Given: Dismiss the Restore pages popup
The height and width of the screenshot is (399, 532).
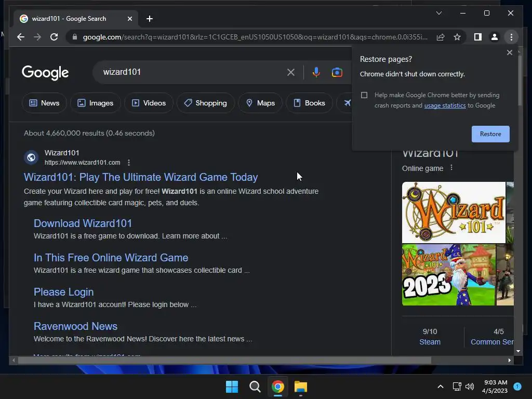Looking at the screenshot, I should pos(509,52).
